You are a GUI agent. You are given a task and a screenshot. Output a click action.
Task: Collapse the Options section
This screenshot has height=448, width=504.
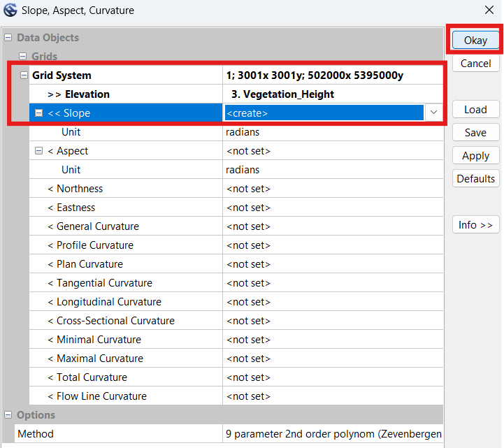tap(8, 415)
